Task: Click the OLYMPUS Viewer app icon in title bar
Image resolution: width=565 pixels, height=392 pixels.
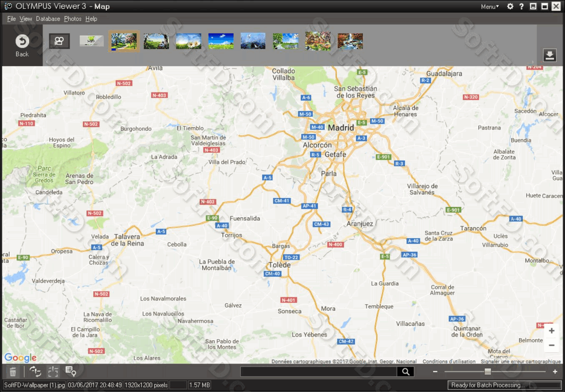Action: [8, 6]
